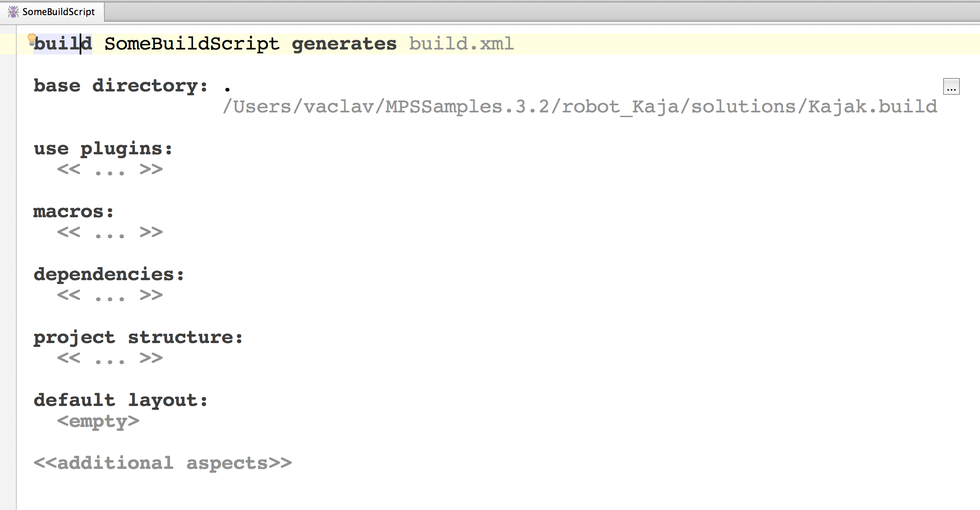The height and width of the screenshot is (510, 980).
Task: Click the empty default layout placeholder
Action: 98,421
